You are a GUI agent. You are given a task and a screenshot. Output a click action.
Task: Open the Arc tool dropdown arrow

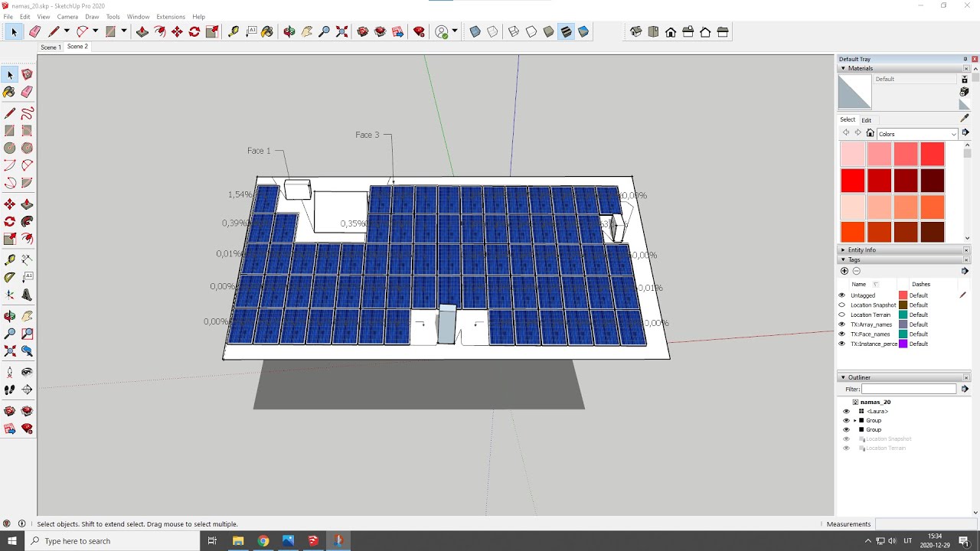(95, 31)
